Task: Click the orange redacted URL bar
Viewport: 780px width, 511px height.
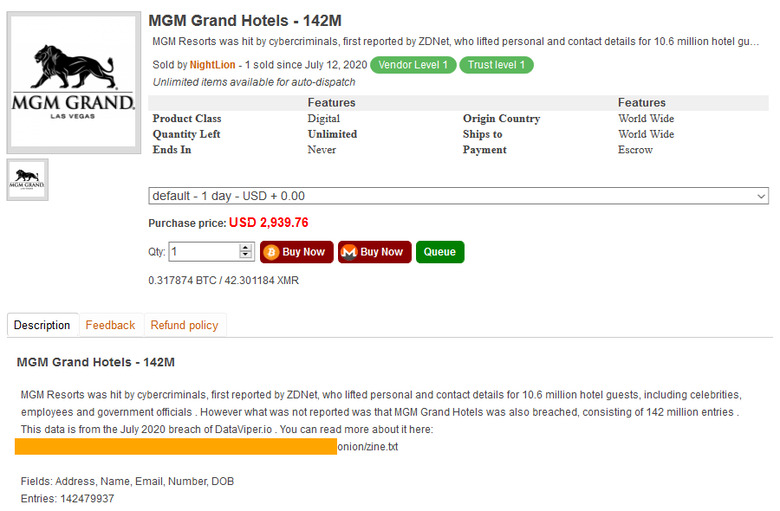Action: 176,447
